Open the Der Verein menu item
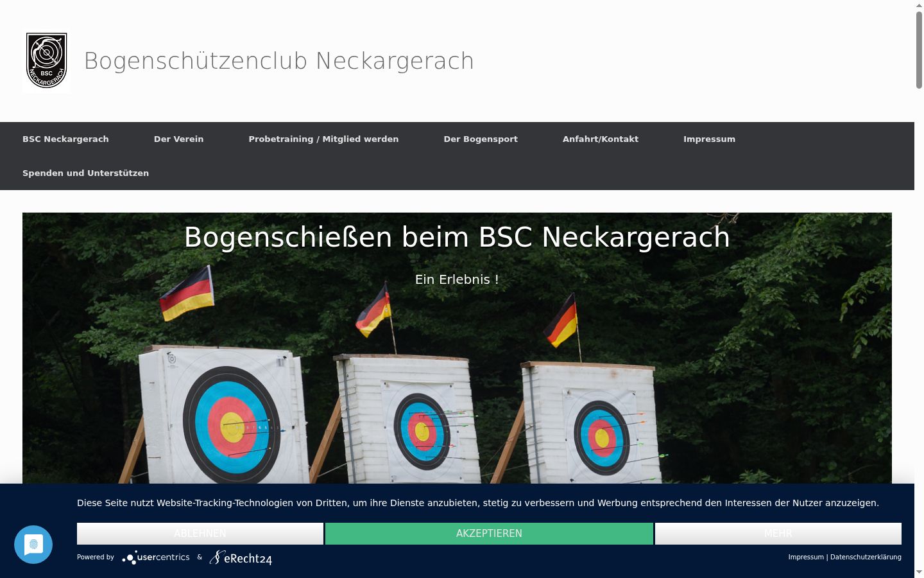924x578 pixels. [x=178, y=139]
